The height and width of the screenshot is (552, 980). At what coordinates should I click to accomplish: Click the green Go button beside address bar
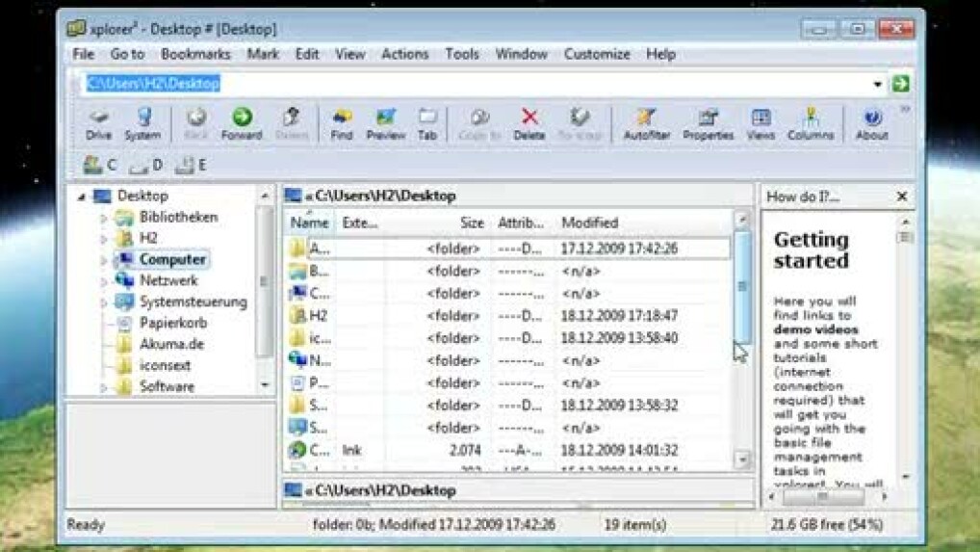(900, 84)
